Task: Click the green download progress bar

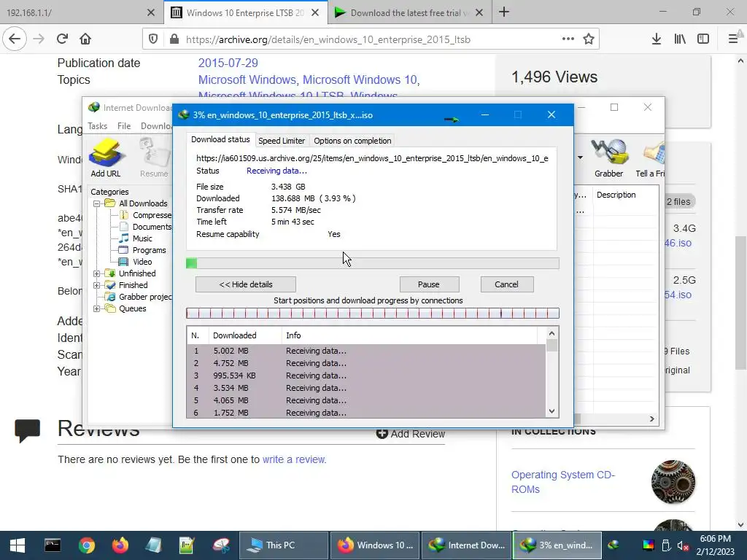Action: (x=373, y=263)
